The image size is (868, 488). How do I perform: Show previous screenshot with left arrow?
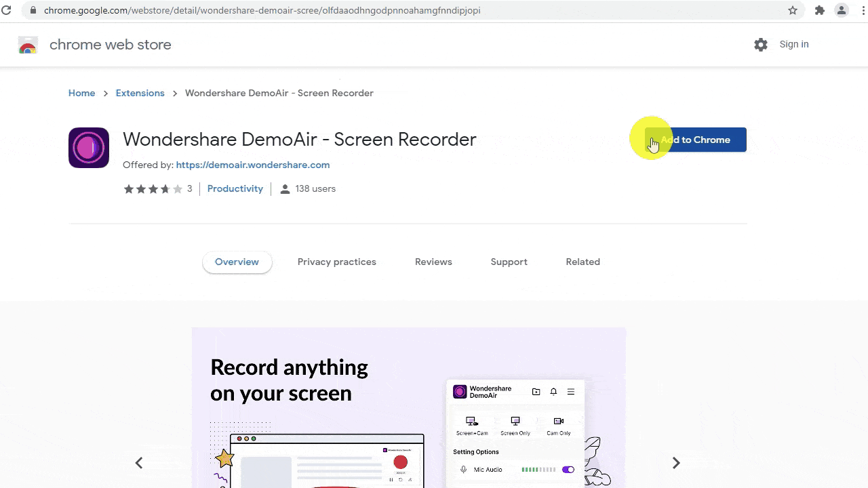point(139,463)
